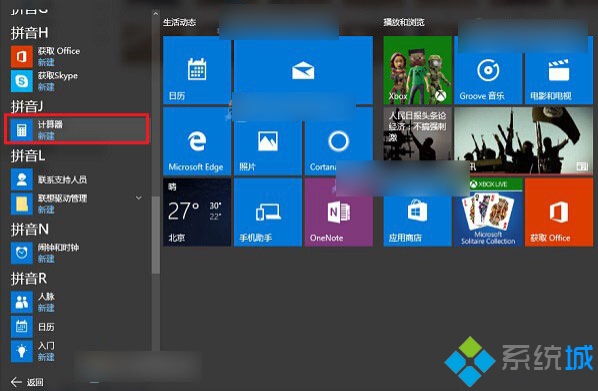Go back with the 返回 button
This screenshot has height=391, width=598.
click(27, 381)
